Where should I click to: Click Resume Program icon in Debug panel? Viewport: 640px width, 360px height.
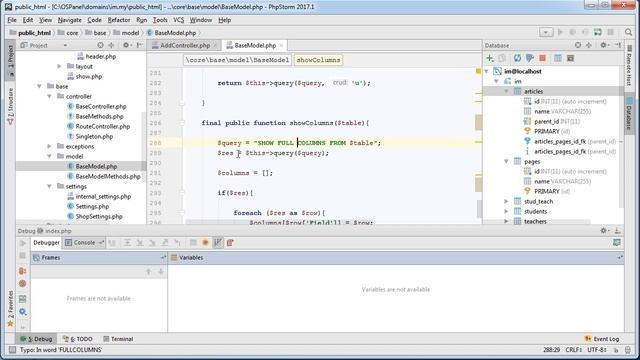tap(22, 243)
